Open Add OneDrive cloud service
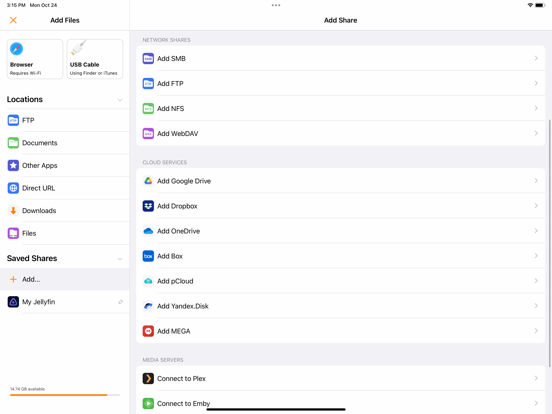Screen dimensions: 552x414 [340, 231]
